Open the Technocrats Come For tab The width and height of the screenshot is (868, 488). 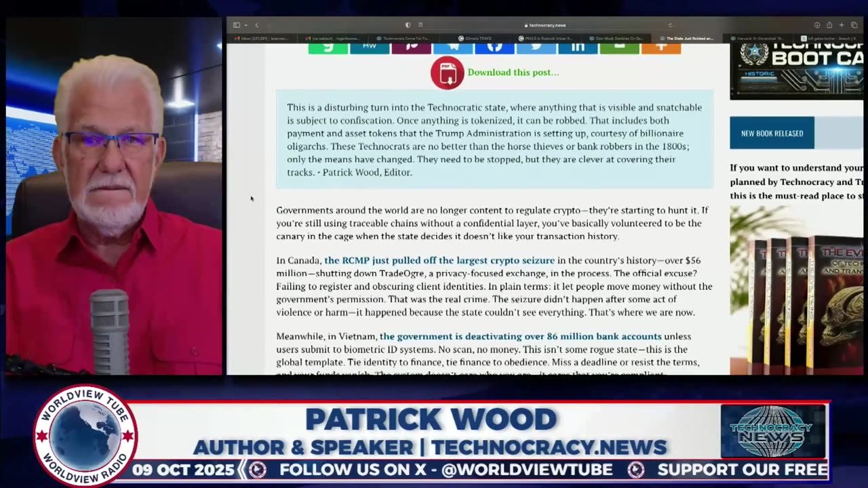coord(403,39)
